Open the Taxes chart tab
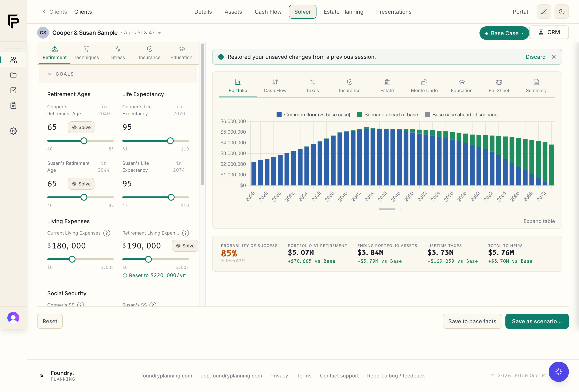 (312, 86)
